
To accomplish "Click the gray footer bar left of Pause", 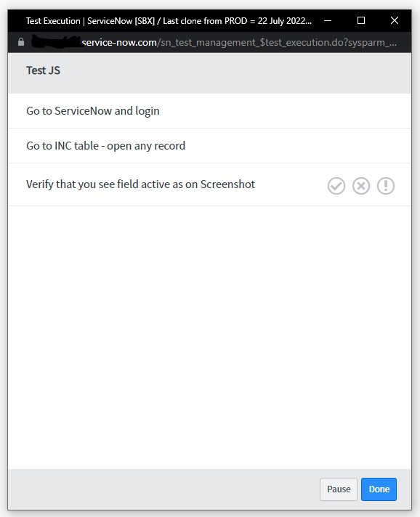I will [163, 489].
